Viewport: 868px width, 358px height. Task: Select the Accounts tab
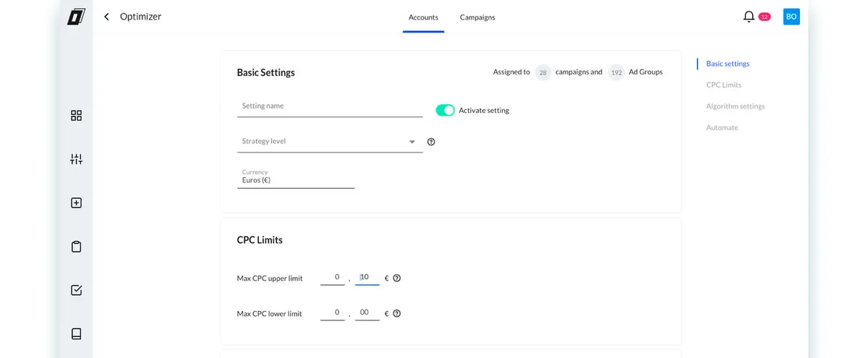click(423, 17)
